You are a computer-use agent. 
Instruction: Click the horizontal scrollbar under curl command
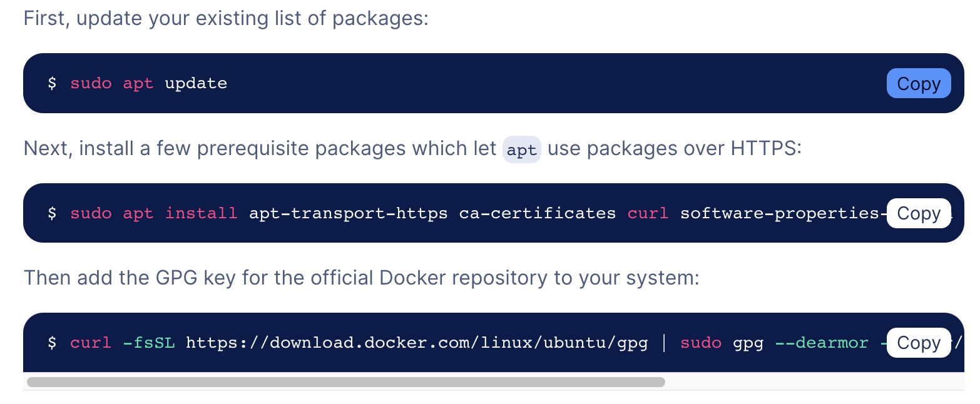click(345, 382)
